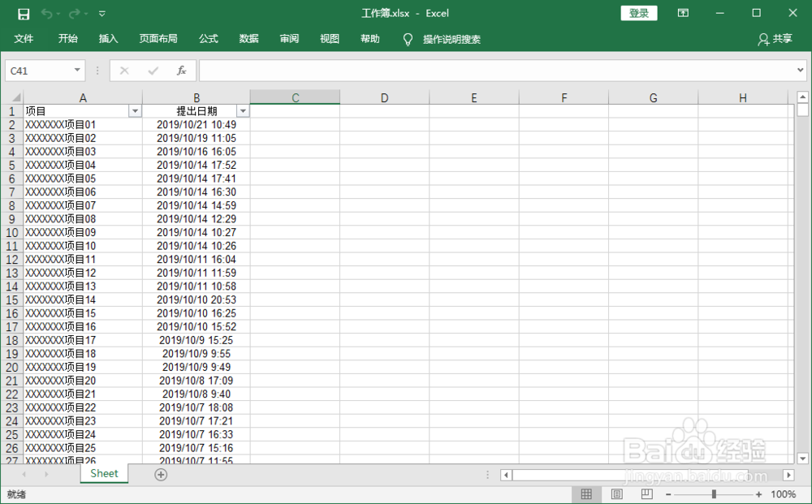Switch to the 帮助 tab

pyautogui.click(x=369, y=39)
